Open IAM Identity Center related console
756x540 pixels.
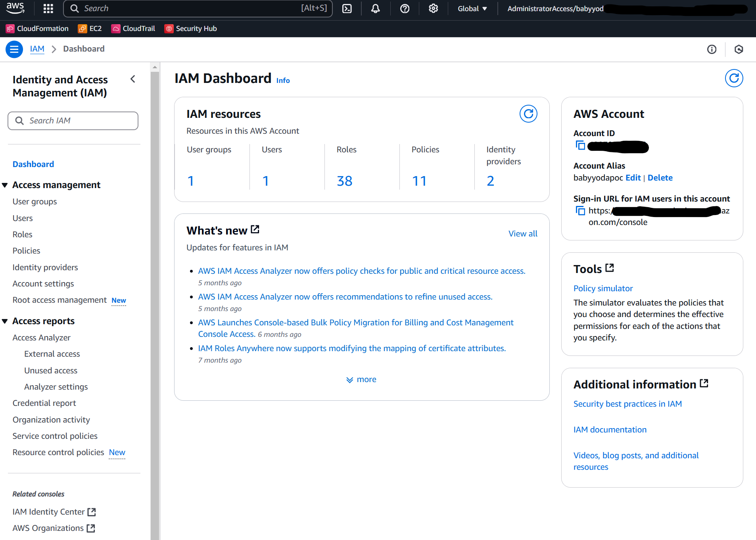pyautogui.click(x=54, y=512)
